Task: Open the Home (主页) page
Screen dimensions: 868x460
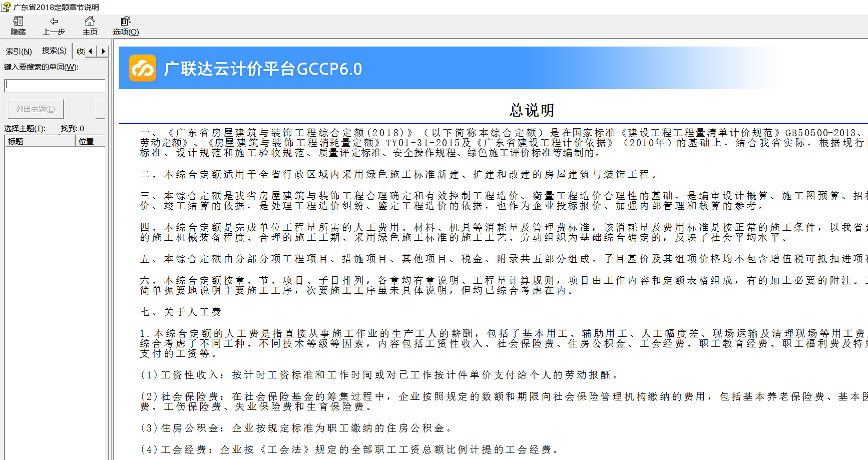Action: coord(90,26)
